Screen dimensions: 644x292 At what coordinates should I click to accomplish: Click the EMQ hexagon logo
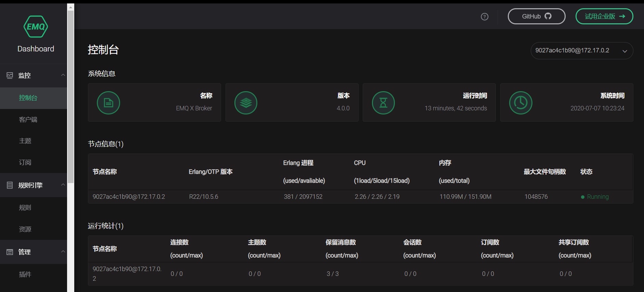tap(36, 26)
